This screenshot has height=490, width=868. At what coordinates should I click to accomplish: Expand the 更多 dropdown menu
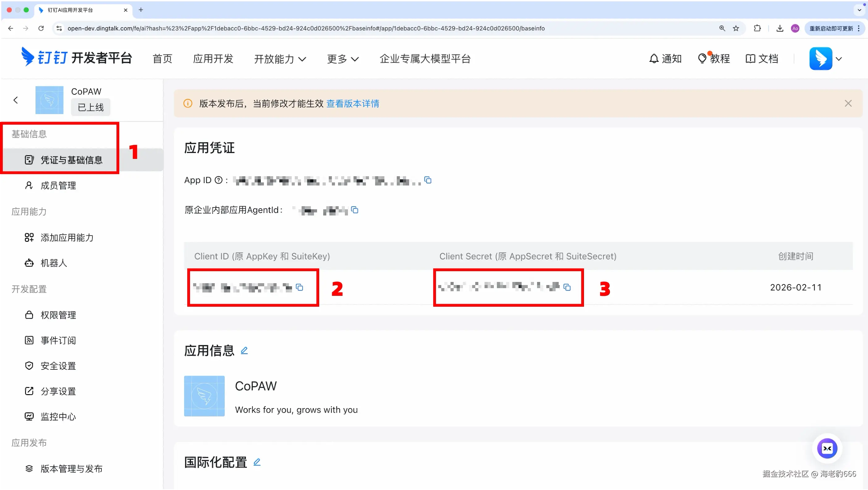click(x=343, y=59)
